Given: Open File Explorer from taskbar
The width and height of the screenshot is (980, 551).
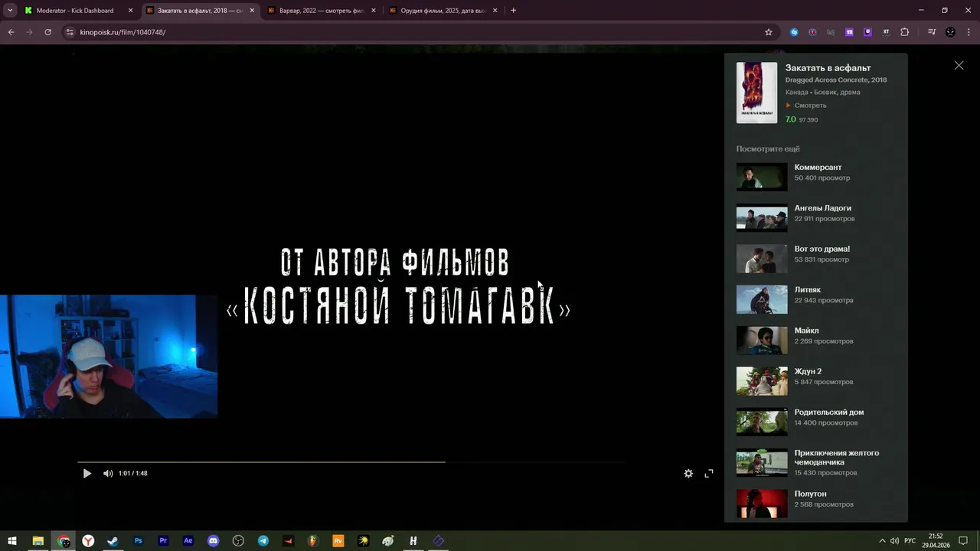Looking at the screenshot, I should click(38, 540).
